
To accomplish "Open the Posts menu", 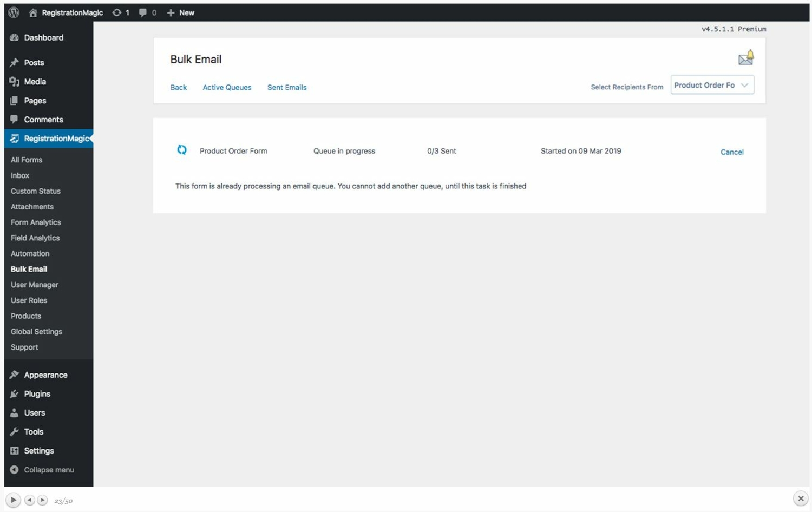I will [49, 63].
